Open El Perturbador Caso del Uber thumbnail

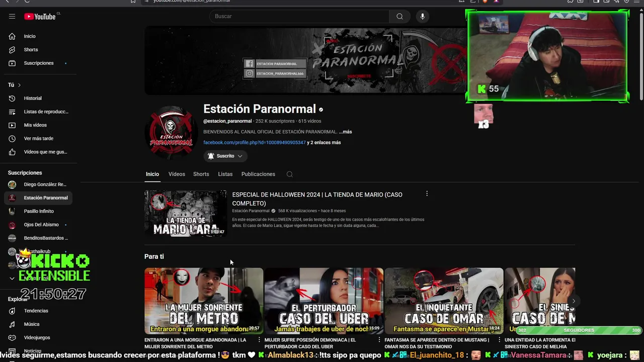[324, 301]
